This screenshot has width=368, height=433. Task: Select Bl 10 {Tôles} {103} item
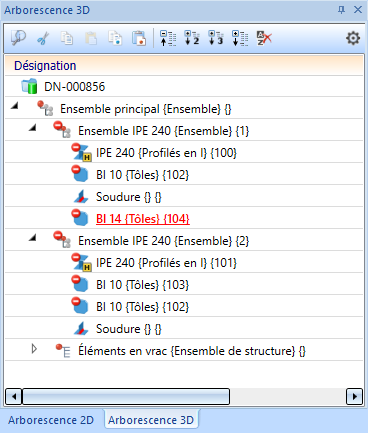[142, 285]
